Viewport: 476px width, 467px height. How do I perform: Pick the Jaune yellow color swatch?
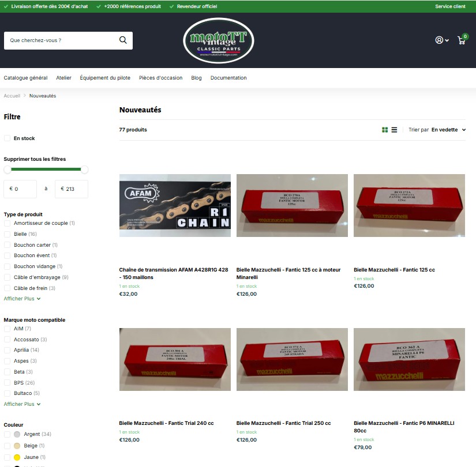pyautogui.click(x=17, y=457)
